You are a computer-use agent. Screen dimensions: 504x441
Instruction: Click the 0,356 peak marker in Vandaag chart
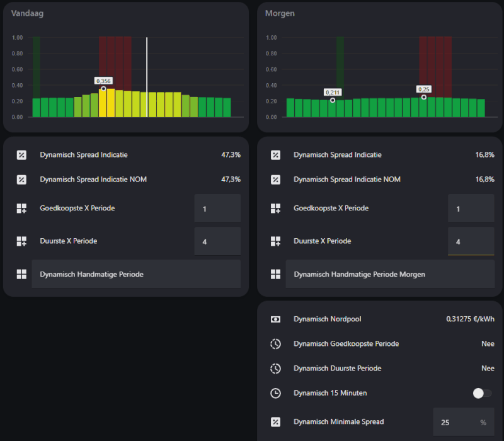(103, 89)
